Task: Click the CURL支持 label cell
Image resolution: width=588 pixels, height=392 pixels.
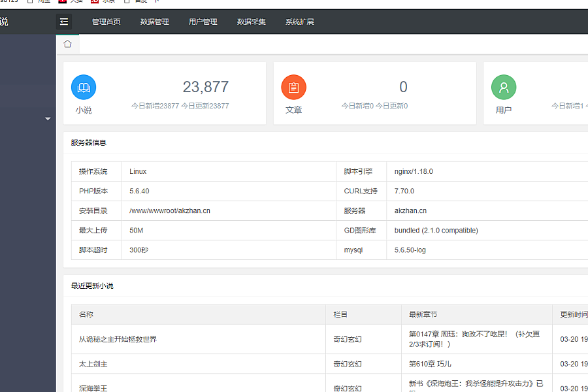Action: (361, 191)
